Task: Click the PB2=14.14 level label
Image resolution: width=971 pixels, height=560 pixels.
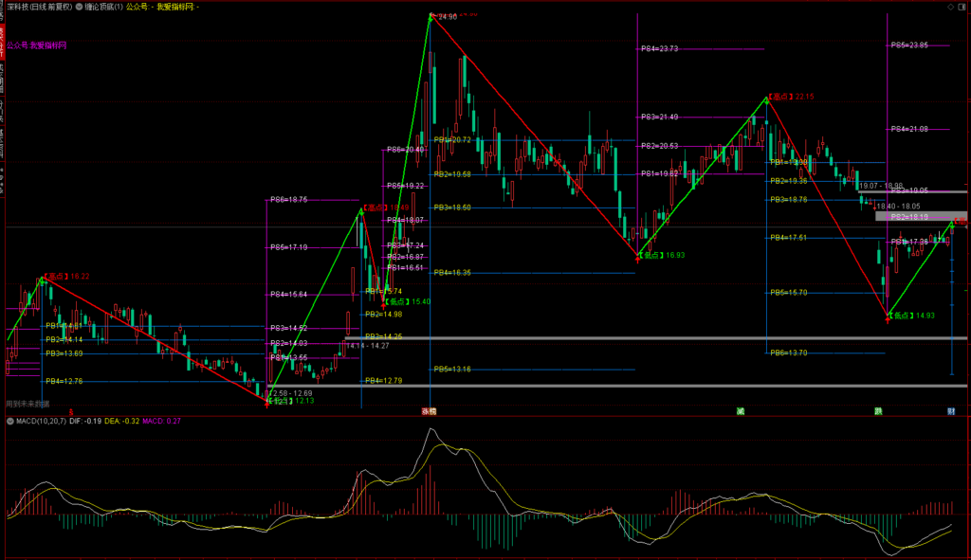Action: coord(64,340)
